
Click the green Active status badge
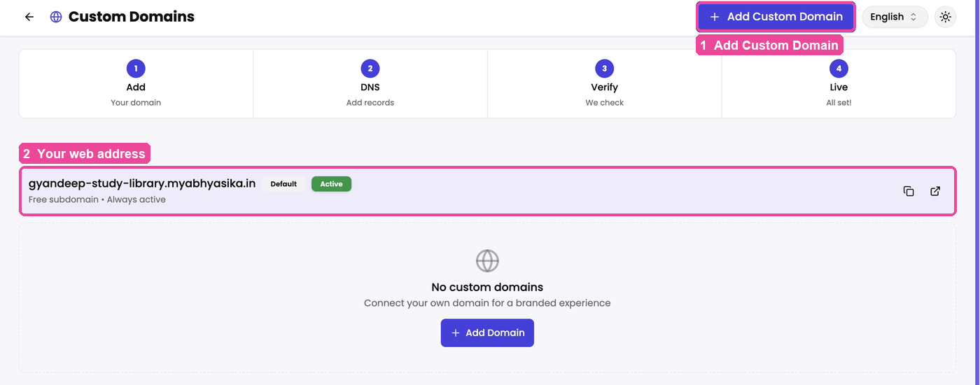(x=331, y=184)
